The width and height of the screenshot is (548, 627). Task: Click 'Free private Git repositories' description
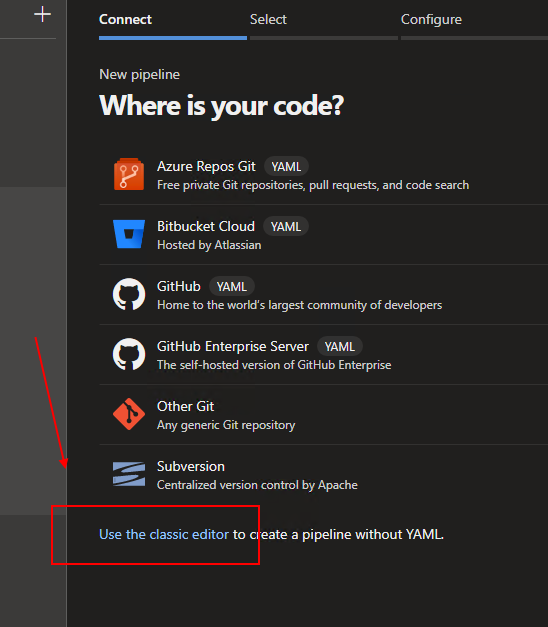(313, 185)
